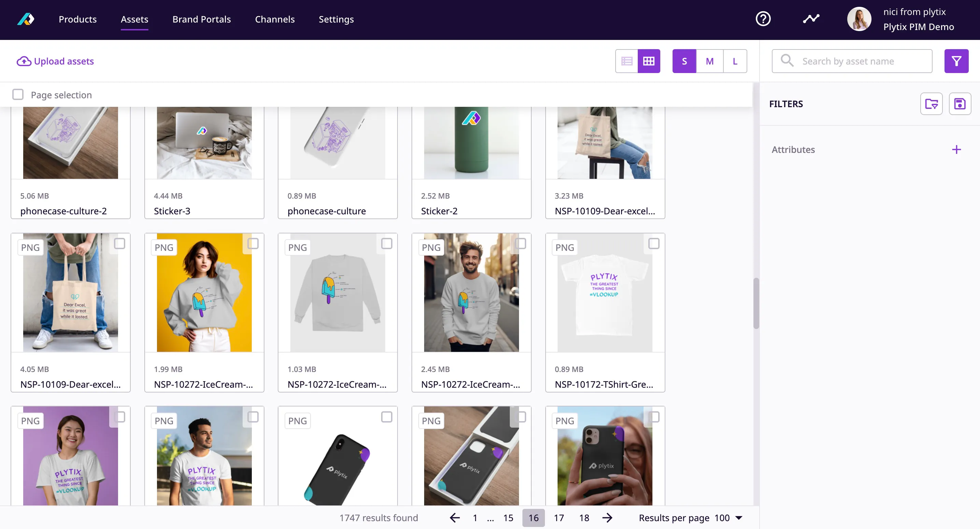Open the Assets tab
This screenshot has width=980, height=529.
point(134,19)
